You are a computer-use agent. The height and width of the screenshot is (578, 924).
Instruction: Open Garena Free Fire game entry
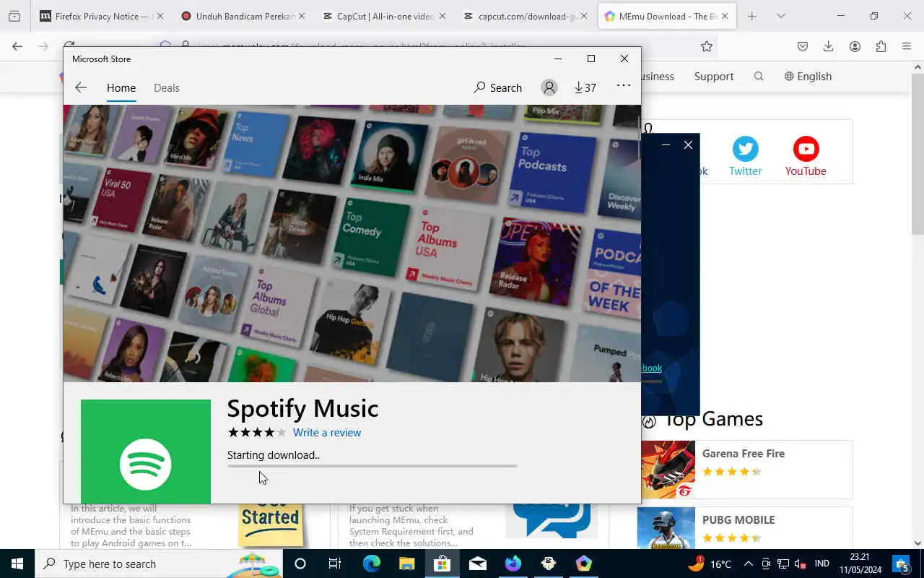745,470
